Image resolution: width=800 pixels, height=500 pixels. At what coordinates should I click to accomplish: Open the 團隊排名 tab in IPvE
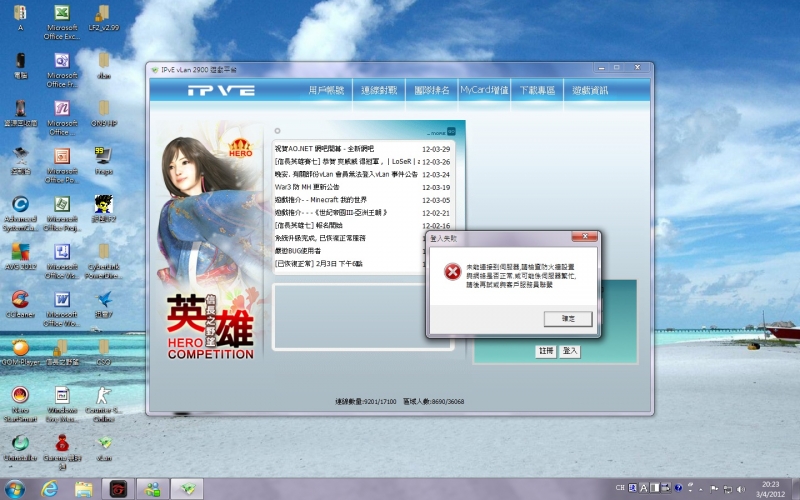432,90
